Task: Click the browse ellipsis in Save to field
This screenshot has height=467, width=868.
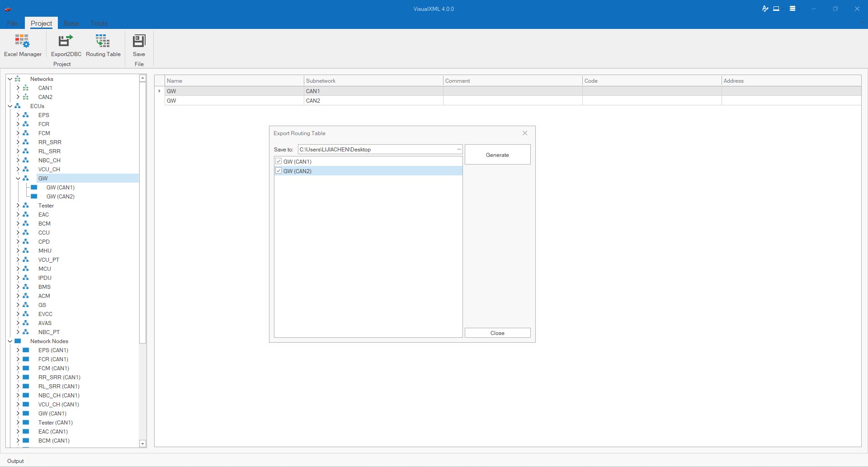Action: pos(459,150)
